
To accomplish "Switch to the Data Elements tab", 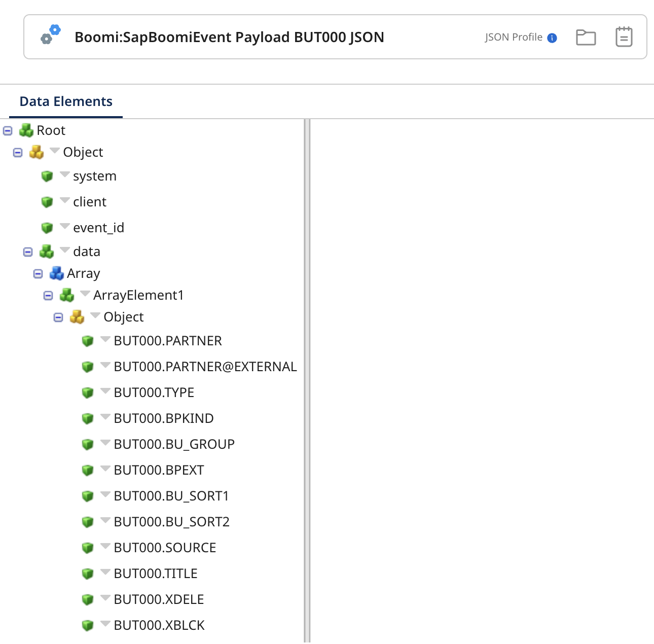I will pos(65,101).
